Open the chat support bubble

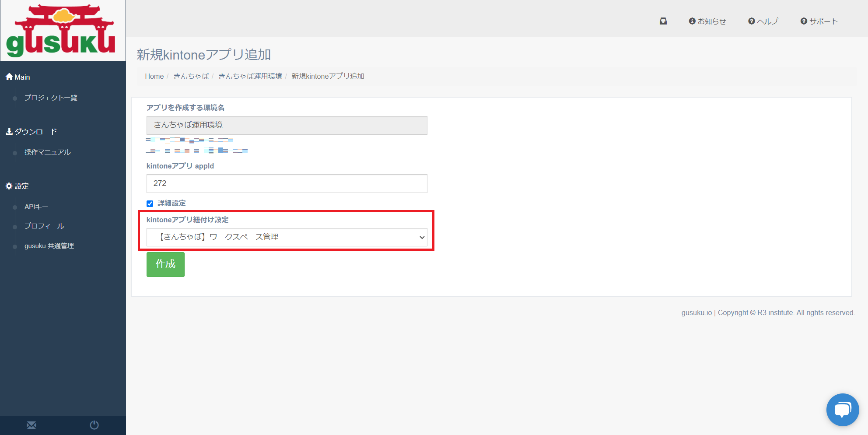click(842, 410)
